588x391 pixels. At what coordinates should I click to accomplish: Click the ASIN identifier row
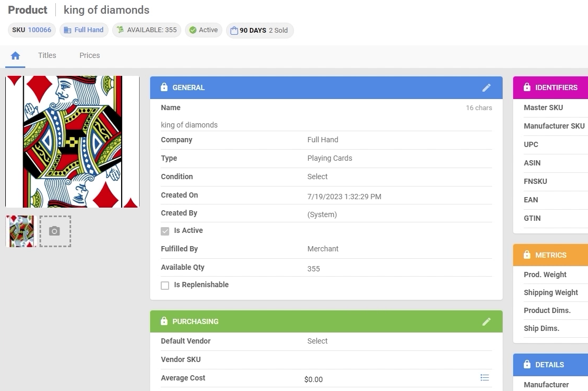[556, 163]
